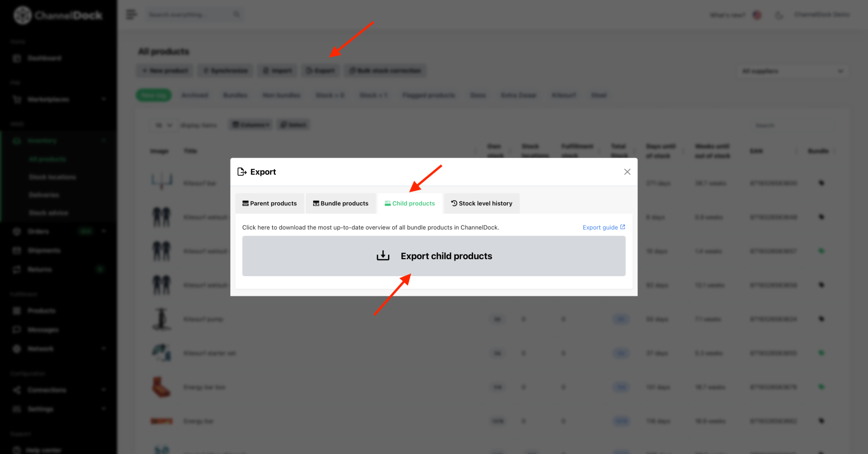This screenshot has height=454, width=868.
Task: Open the display items count dropdown
Action: pyautogui.click(x=163, y=125)
